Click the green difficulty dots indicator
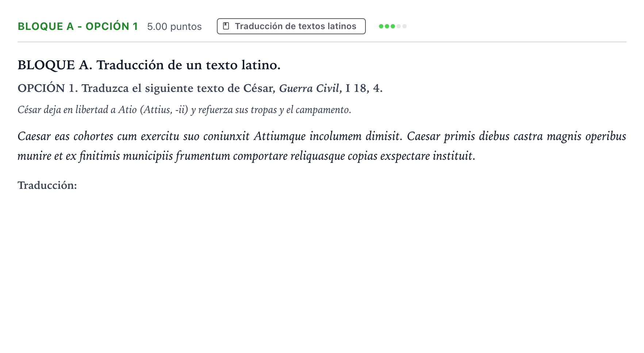 point(393,26)
